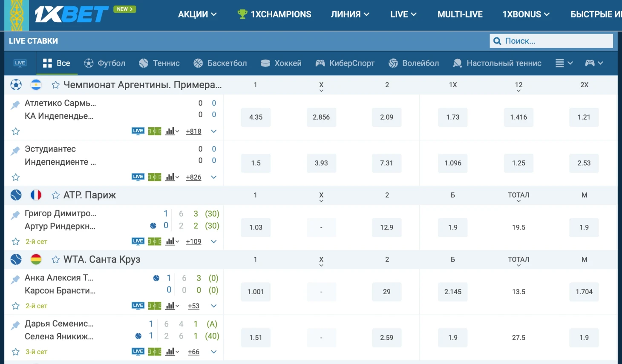Open live stream filter icon in sports bar
The image size is (622, 364).
click(x=20, y=63)
